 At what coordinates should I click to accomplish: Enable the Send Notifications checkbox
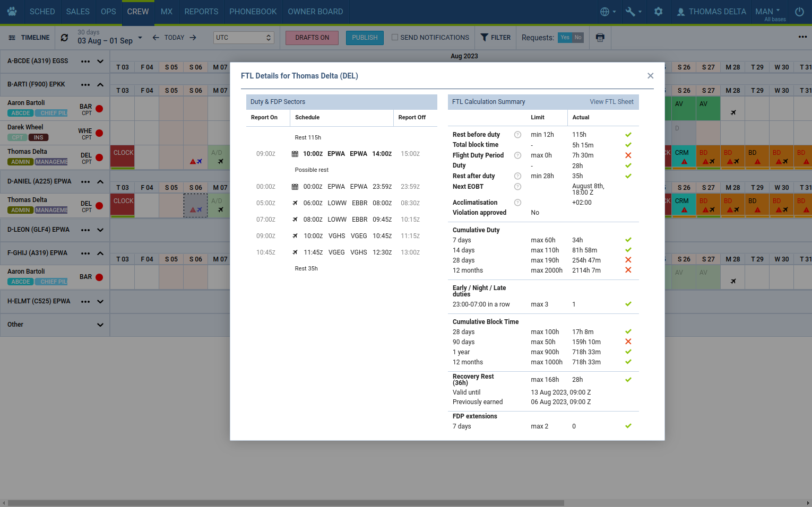click(395, 38)
